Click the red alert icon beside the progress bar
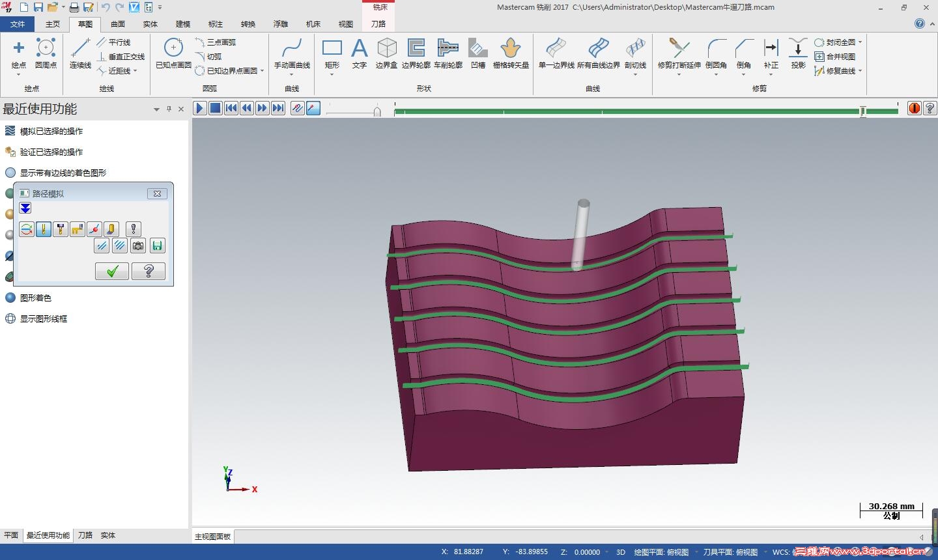938x560 pixels. point(915,108)
